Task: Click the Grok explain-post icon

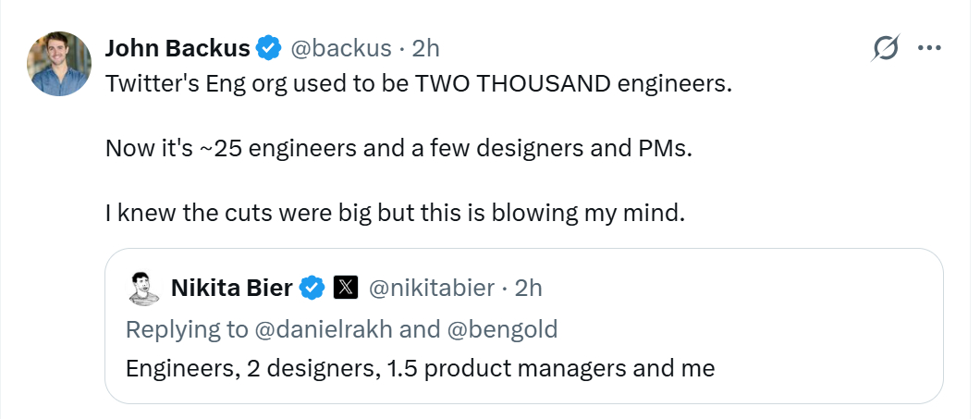Action: 885,48
